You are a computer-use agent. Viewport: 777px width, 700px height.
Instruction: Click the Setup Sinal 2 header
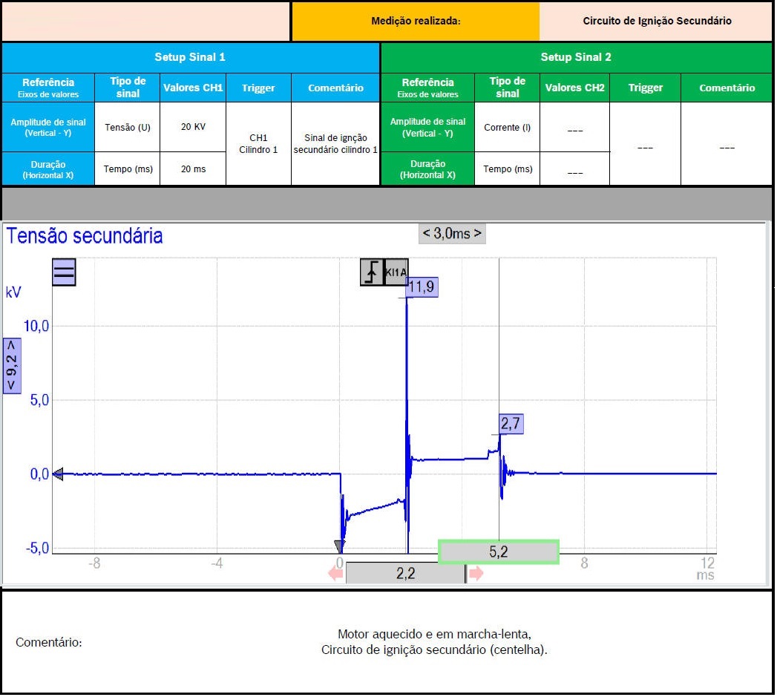tap(576, 57)
